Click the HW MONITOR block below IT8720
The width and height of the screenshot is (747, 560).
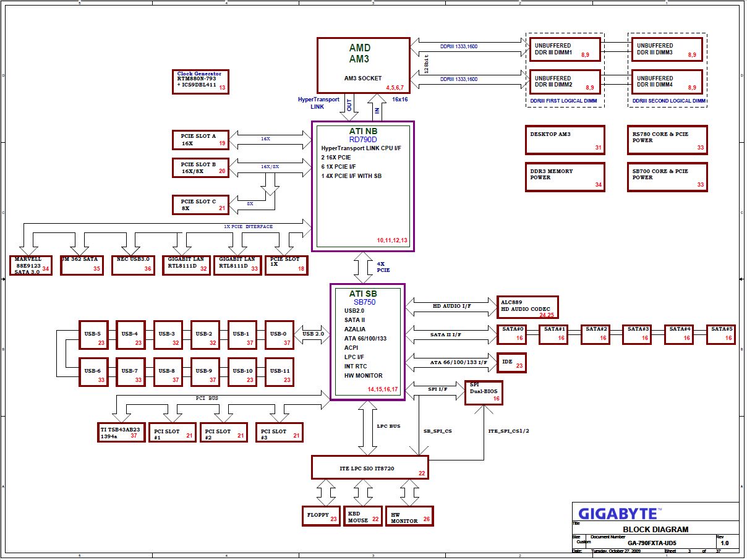coord(410,516)
